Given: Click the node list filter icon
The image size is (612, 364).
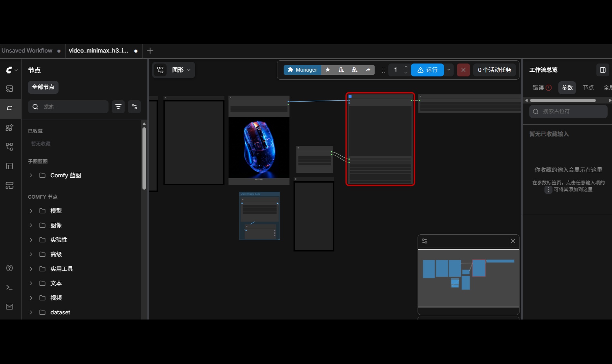Looking at the screenshot, I should pyautogui.click(x=118, y=107).
